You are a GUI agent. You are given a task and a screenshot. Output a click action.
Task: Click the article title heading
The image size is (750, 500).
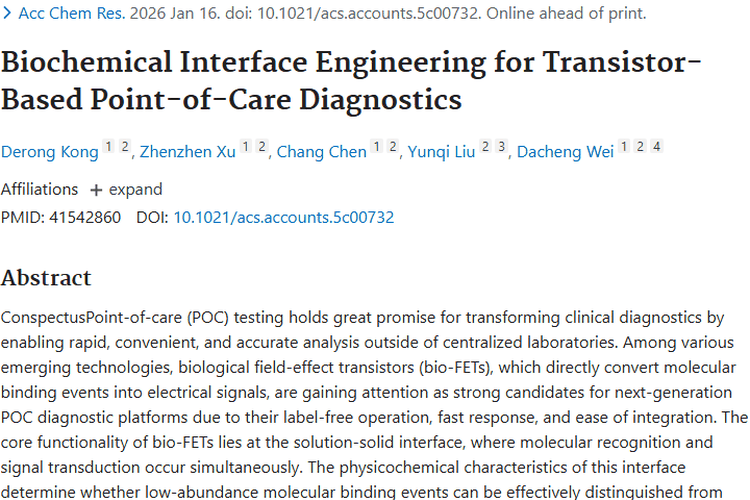(351, 81)
